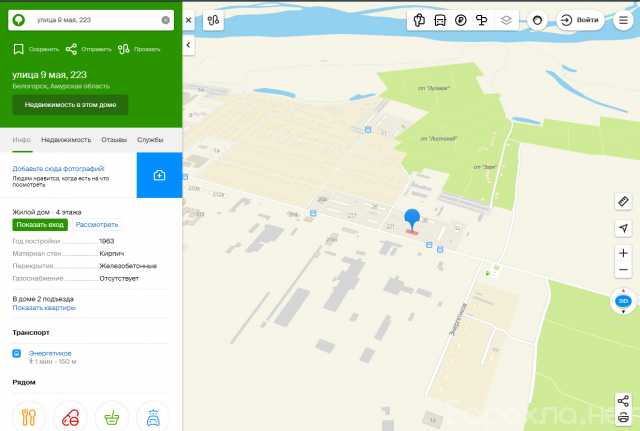Click the print map icon

click(623, 418)
